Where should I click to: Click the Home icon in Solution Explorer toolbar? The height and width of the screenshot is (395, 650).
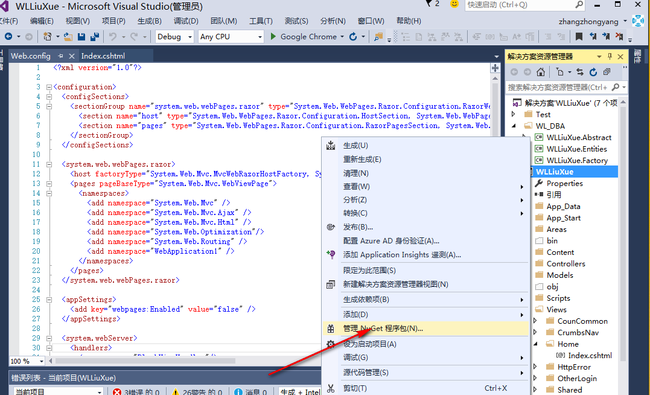tap(541, 72)
